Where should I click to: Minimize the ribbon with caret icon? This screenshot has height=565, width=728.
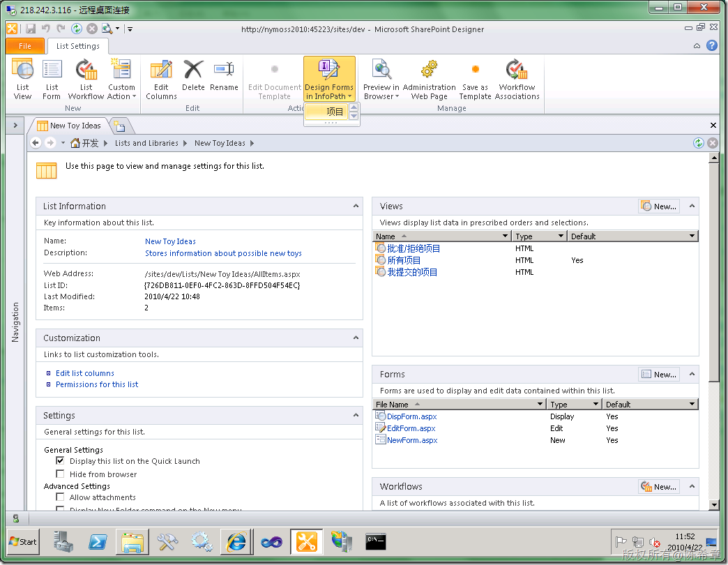(697, 46)
